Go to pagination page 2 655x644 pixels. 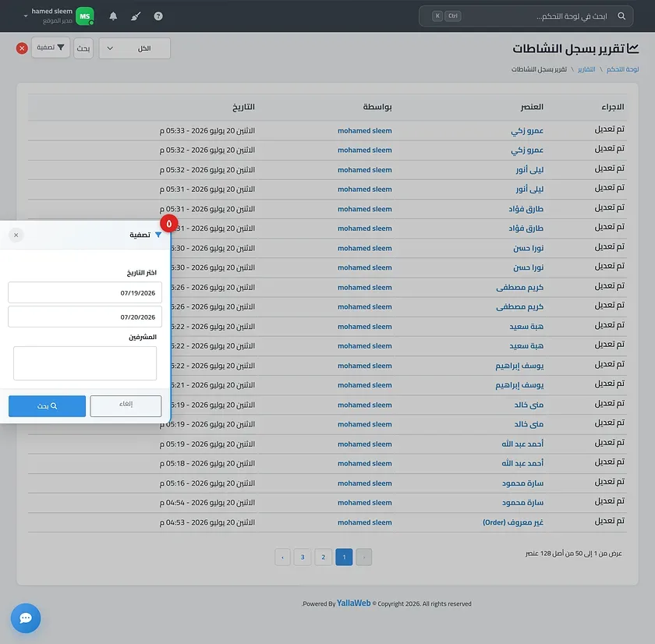[324, 557]
